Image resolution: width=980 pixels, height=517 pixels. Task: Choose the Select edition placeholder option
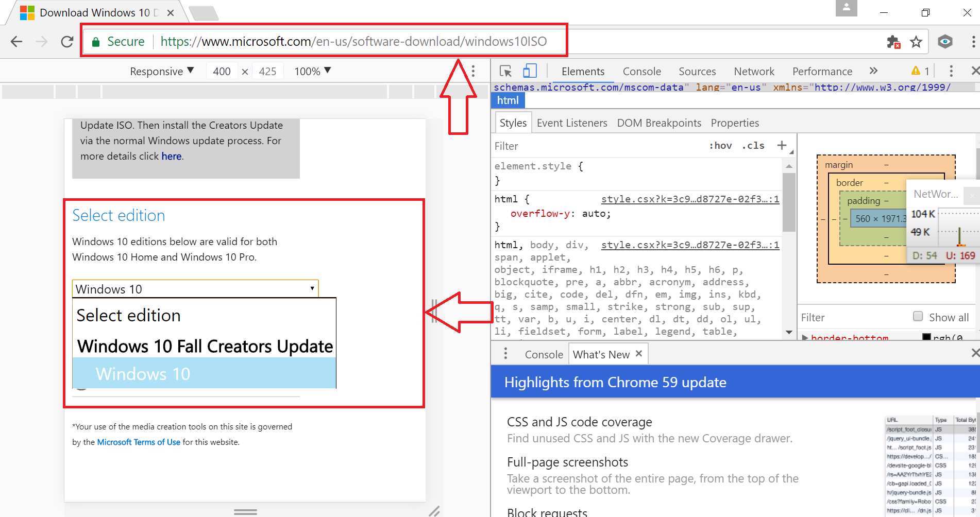(x=205, y=315)
